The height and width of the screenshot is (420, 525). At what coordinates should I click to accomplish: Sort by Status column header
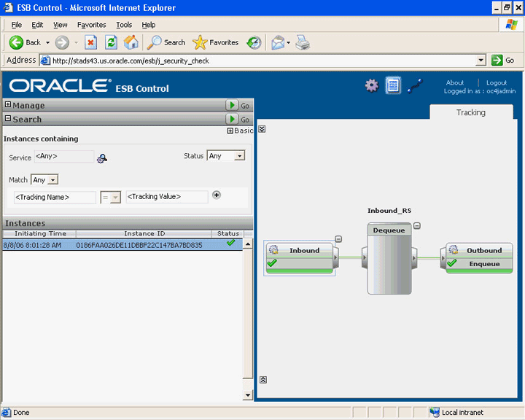coord(228,233)
